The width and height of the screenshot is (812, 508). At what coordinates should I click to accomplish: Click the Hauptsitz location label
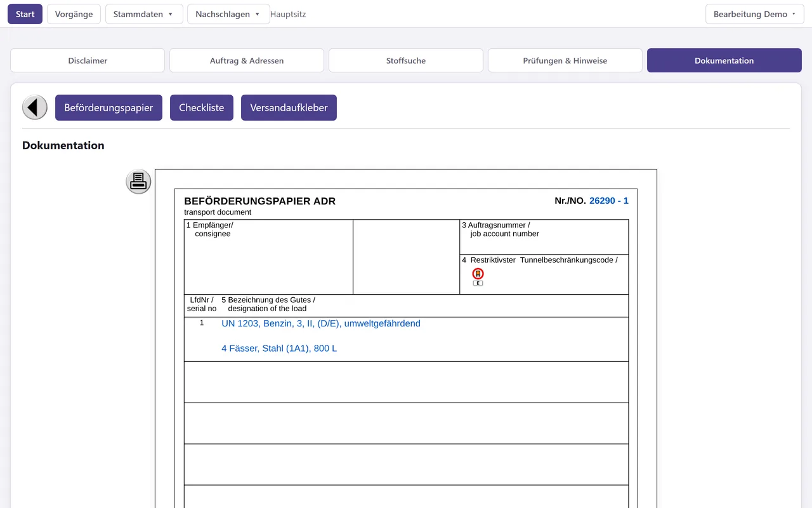(x=288, y=14)
